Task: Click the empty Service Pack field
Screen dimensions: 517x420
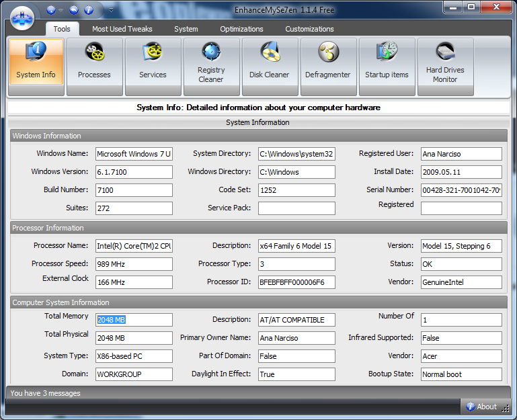Action: (296, 208)
